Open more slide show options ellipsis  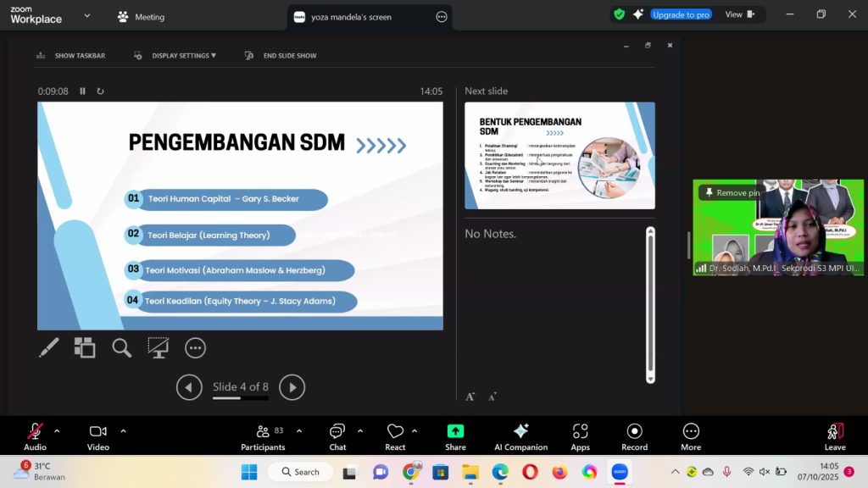pos(195,347)
